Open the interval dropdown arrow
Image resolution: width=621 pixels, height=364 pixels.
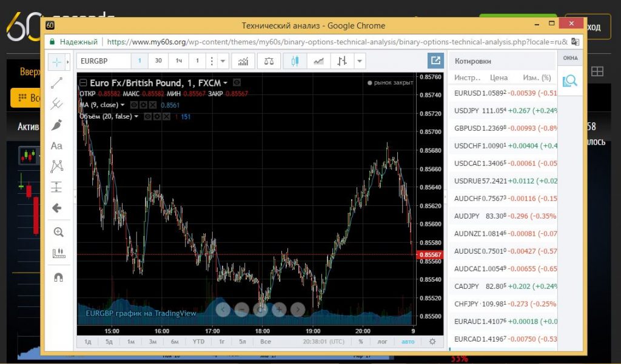(x=223, y=61)
